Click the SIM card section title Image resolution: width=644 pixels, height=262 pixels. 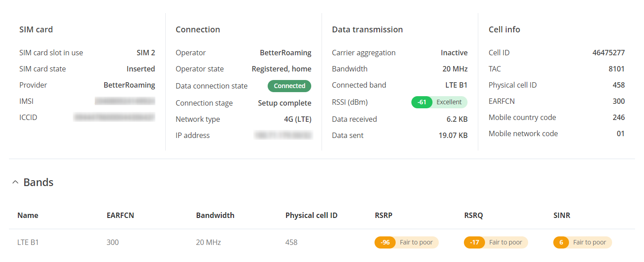(36, 30)
